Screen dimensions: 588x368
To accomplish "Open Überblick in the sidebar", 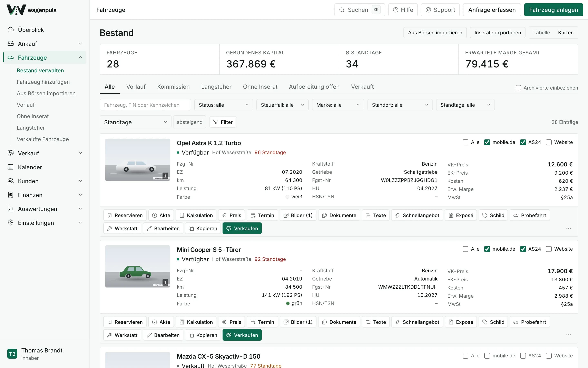I will 45,30.
